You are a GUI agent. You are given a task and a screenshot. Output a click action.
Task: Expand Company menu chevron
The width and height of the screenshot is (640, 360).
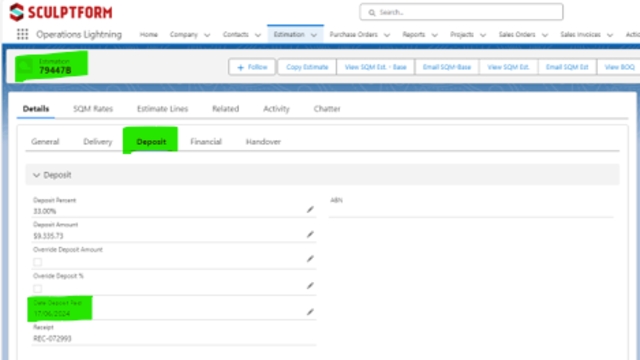coord(207,35)
